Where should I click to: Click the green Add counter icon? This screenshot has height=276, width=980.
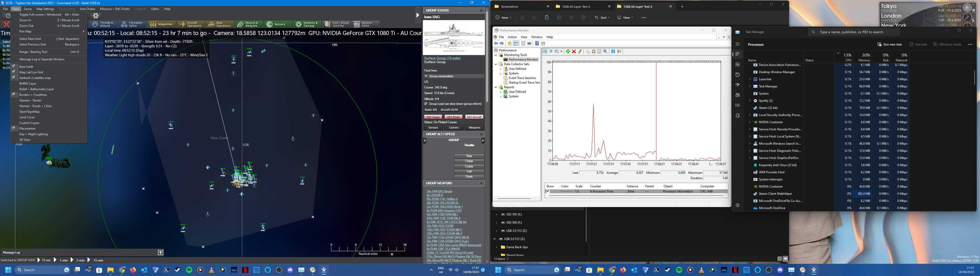pyautogui.click(x=568, y=51)
